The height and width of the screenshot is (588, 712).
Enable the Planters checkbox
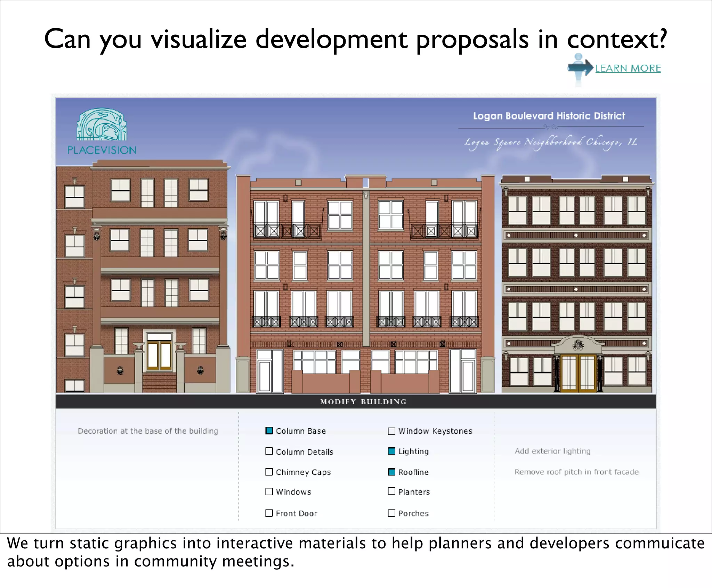point(391,491)
